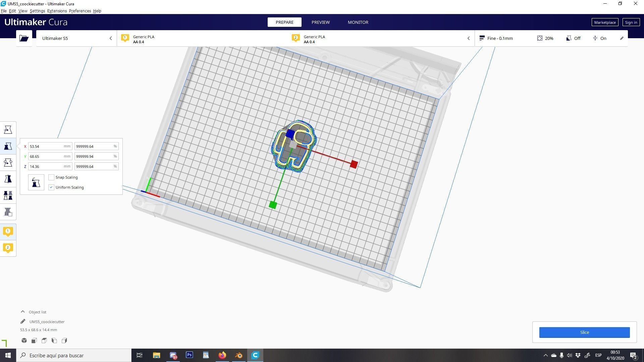The height and width of the screenshot is (362, 644).
Task: Open the Marketplace button
Action: click(x=605, y=22)
